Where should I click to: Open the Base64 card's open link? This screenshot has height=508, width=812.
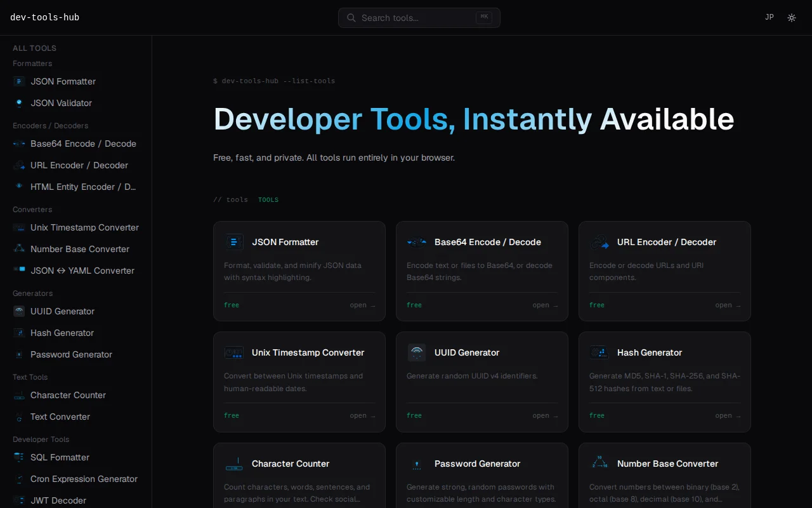click(545, 305)
